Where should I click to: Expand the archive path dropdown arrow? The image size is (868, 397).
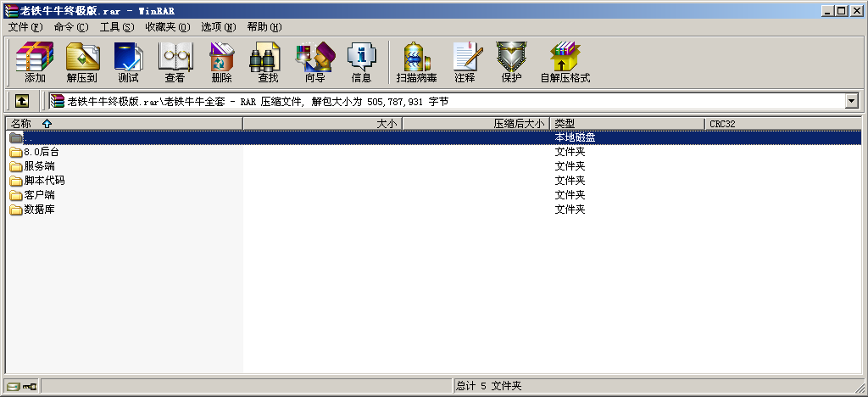[x=852, y=102]
